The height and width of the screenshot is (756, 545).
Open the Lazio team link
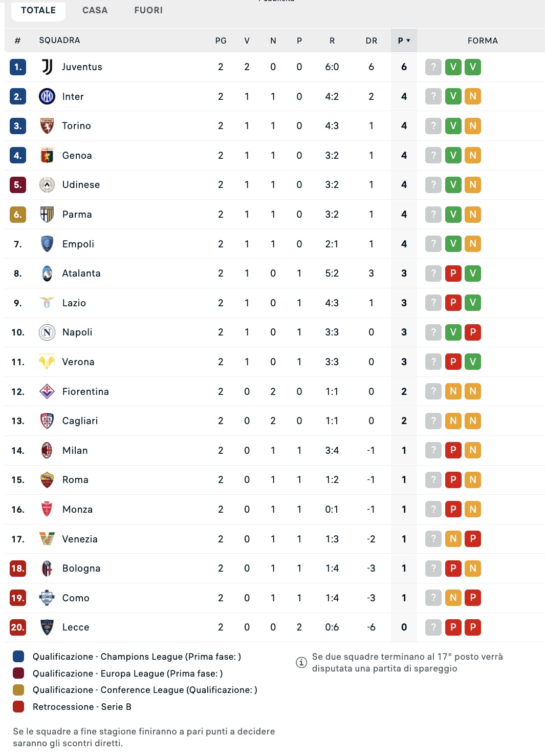(74, 303)
